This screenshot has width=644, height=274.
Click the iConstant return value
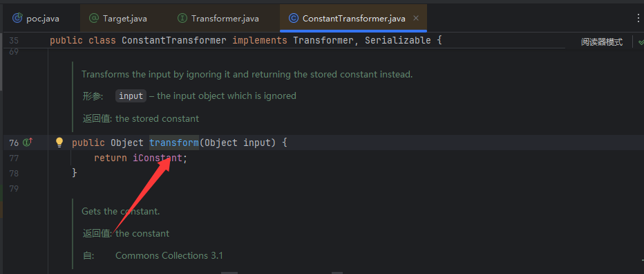pyautogui.click(x=157, y=158)
